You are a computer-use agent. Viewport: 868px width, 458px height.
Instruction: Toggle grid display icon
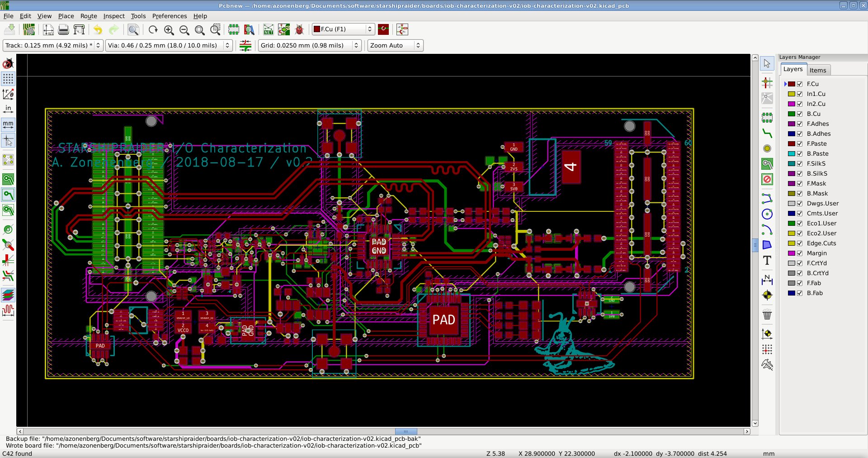click(x=8, y=79)
